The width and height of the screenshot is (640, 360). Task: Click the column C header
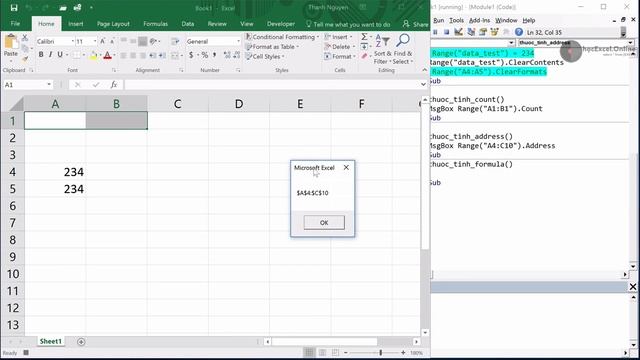tap(178, 104)
